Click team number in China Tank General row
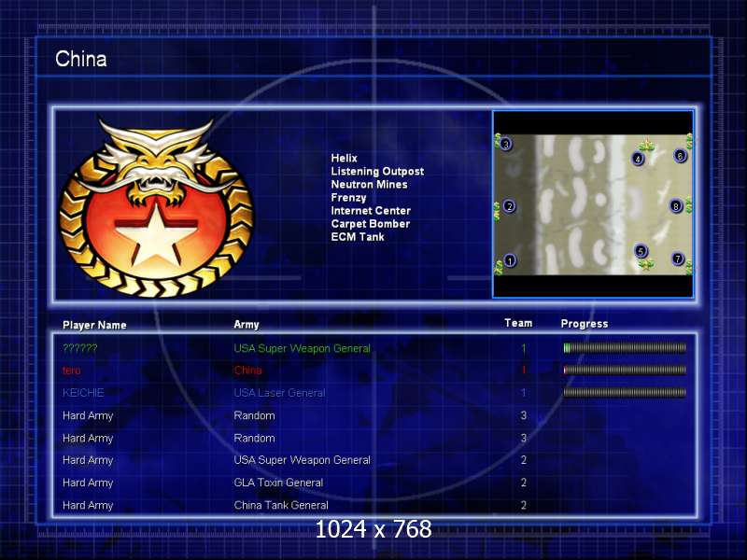This screenshot has width=747, height=560. click(524, 505)
